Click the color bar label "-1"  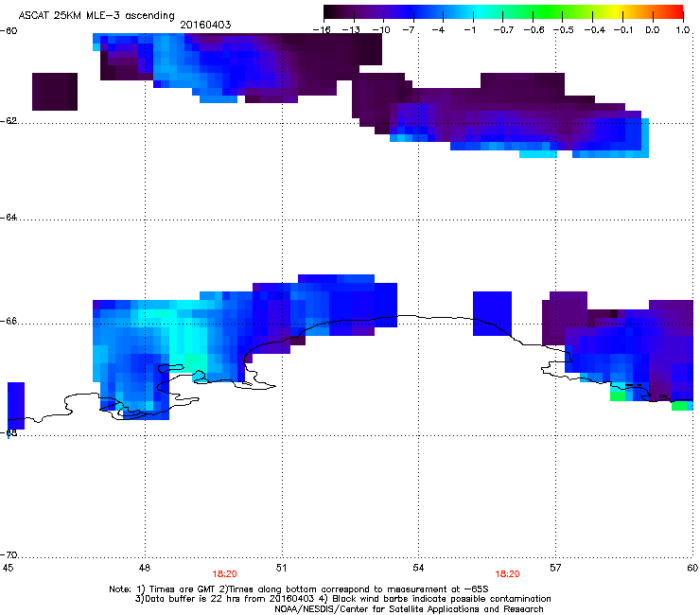(469, 30)
